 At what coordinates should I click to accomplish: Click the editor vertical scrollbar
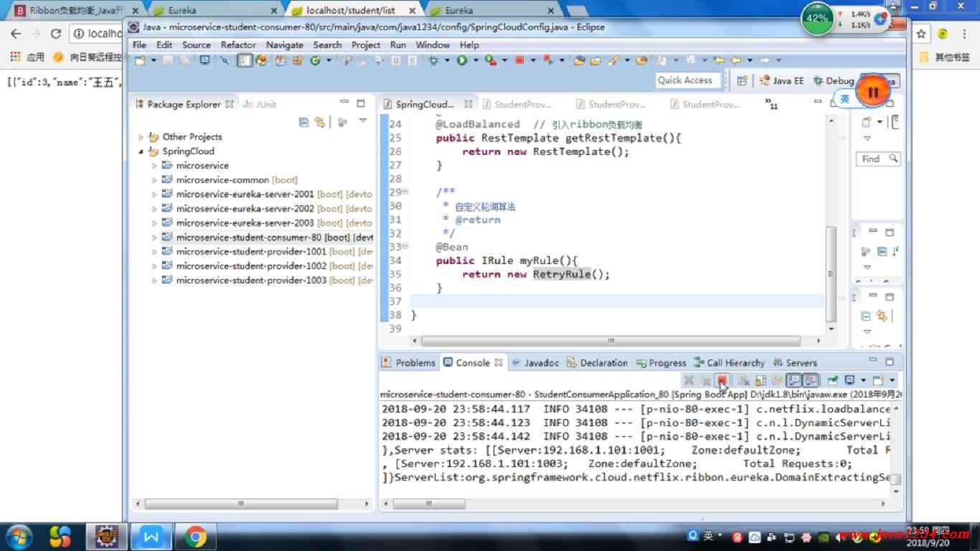coord(831,273)
